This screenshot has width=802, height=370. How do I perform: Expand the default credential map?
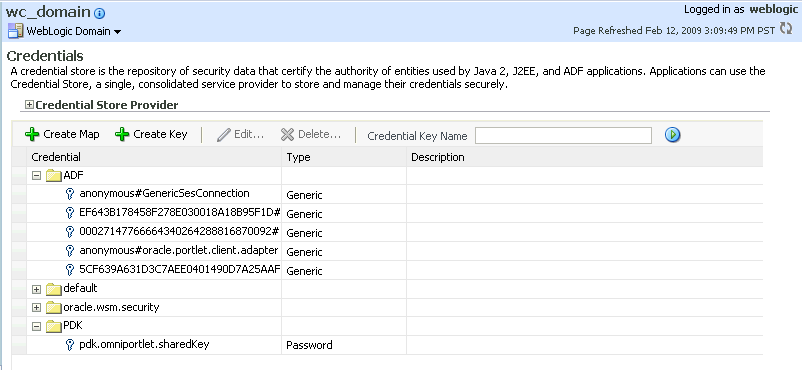[x=36, y=289]
